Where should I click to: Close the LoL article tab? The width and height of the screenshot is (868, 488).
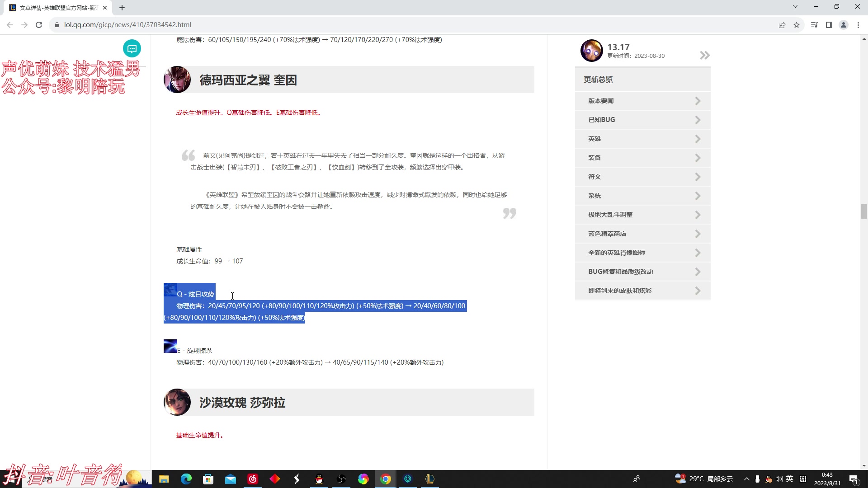(x=105, y=8)
